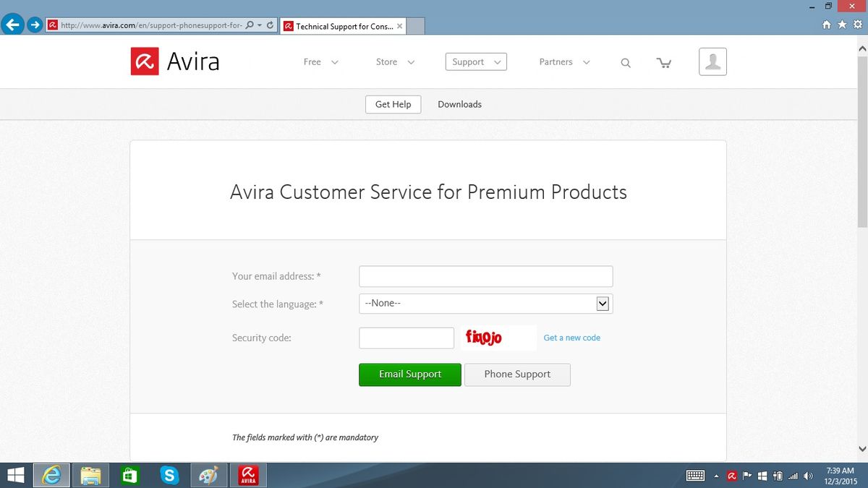This screenshot has width=868, height=488.
Task: Expand the Store menu
Action: (x=395, y=62)
